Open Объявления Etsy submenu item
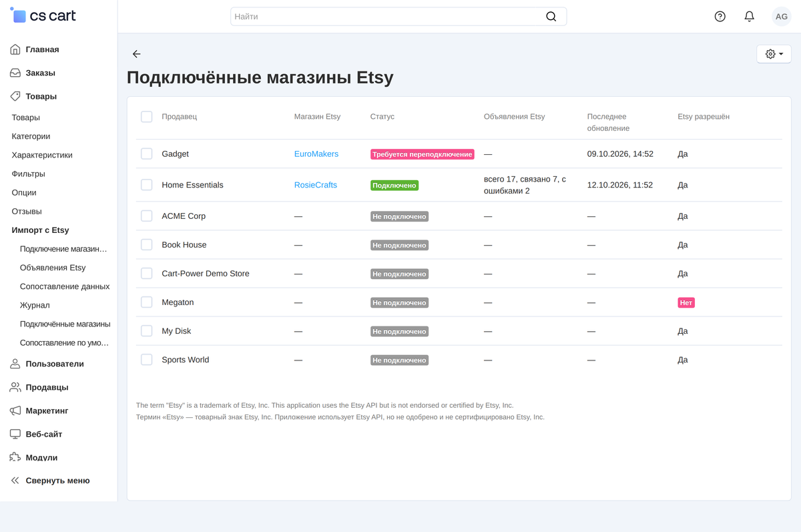The width and height of the screenshot is (801, 532). coord(53,268)
